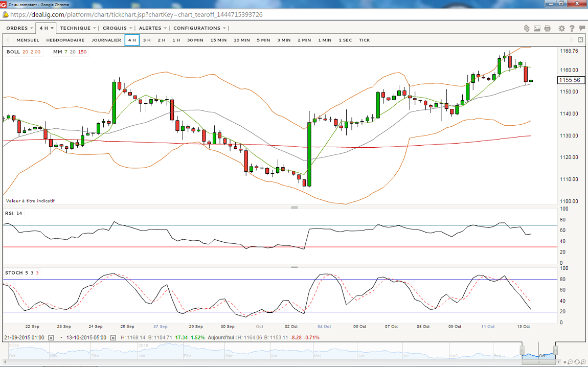Click the save chart as image icon
Viewport: 588px width, 367px height.
pyautogui.click(x=537, y=28)
